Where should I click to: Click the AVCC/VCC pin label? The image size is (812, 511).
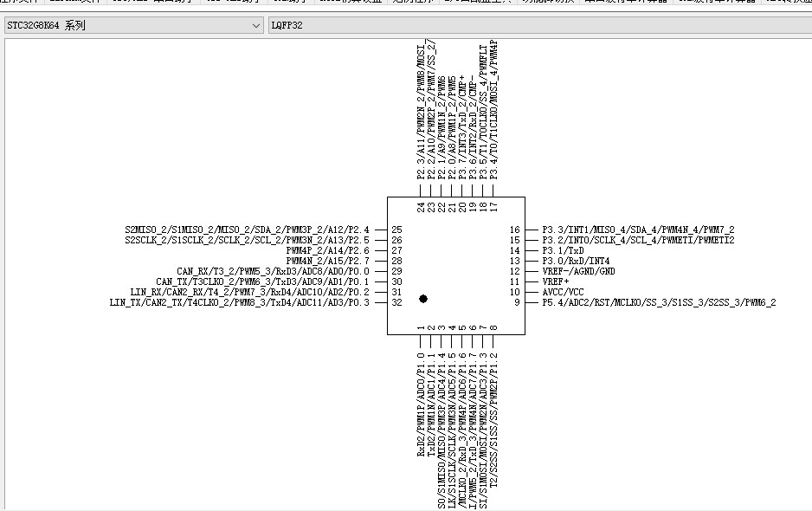(x=563, y=292)
